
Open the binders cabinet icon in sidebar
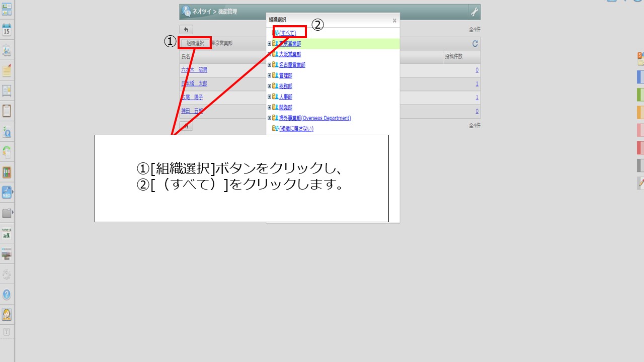click(x=7, y=172)
